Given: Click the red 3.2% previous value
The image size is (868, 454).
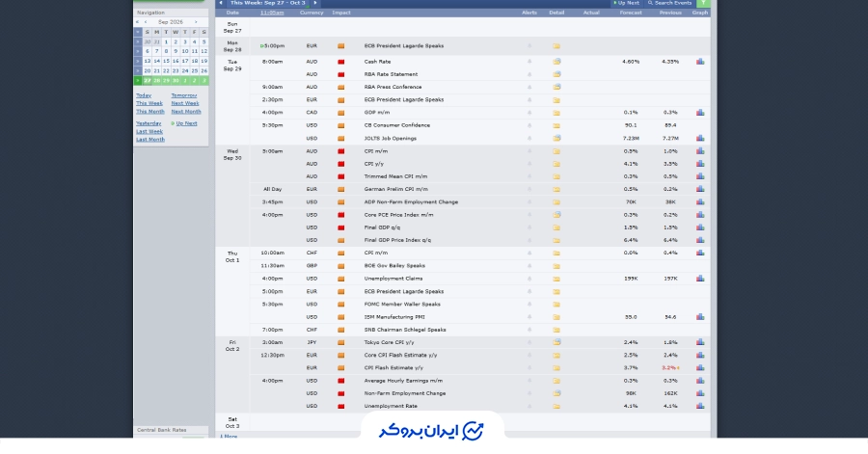Looking at the screenshot, I should [668, 368].
